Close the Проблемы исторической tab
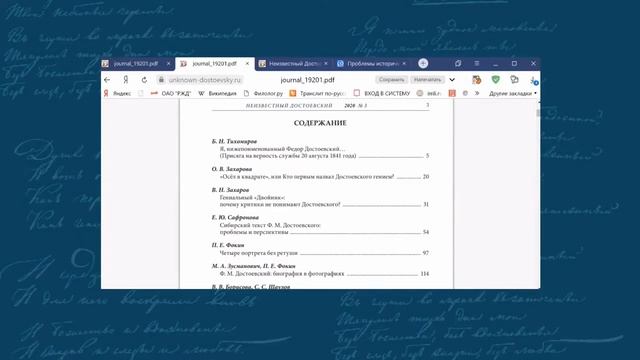 tap(404, 64)
